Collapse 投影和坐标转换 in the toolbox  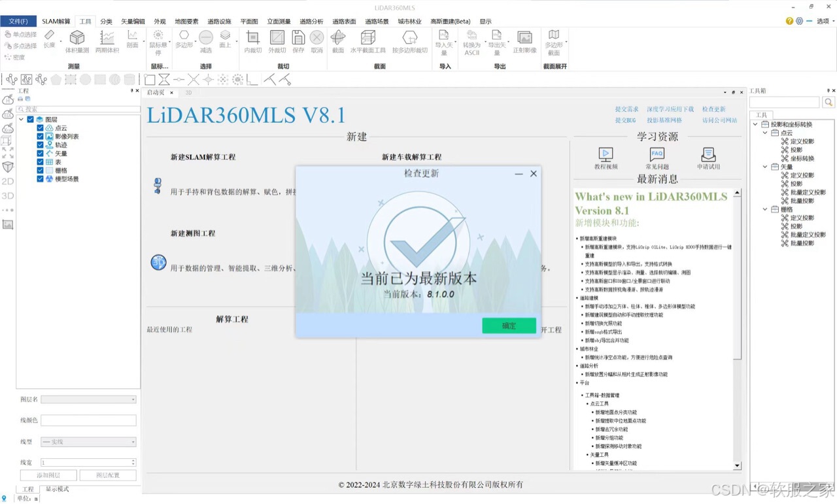point(756,124)
